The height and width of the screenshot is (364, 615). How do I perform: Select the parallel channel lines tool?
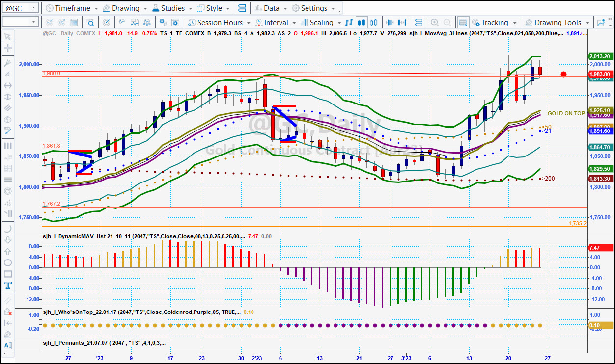(7, 108)
